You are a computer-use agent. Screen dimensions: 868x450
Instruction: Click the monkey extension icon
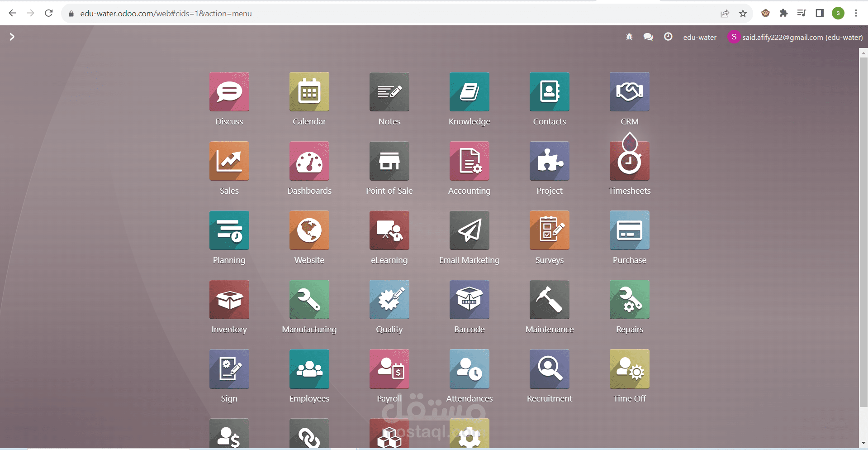(765, 13)
